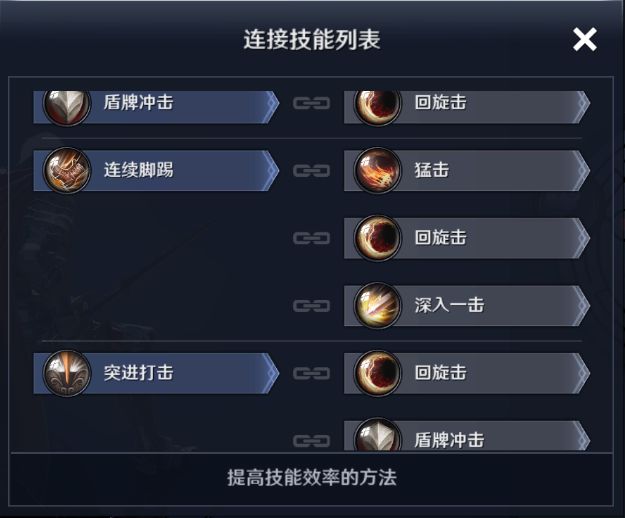Click chain link icon right of 突进打击
Image resolution: width=625 pixels, height=518 pixels.
(312, 373)
